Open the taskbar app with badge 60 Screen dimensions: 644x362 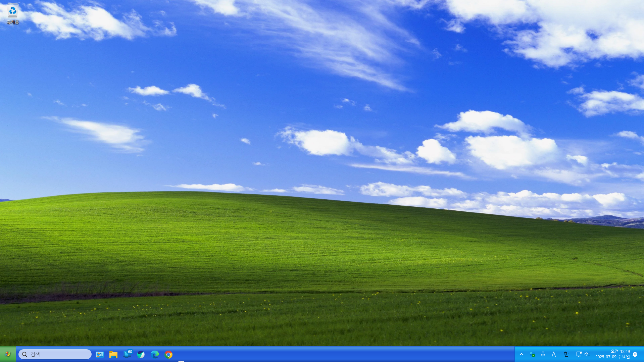pyautogui.click(x=128, y=354)
